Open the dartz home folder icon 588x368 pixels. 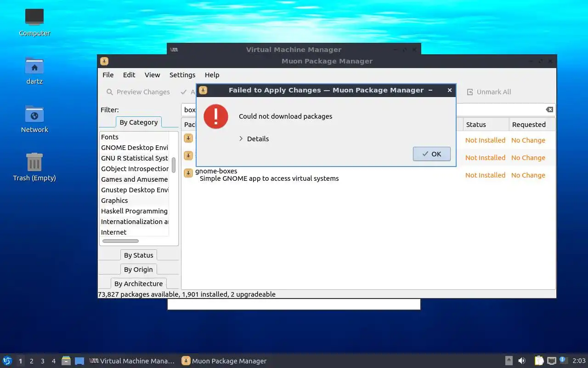click(x=34, y=71)
